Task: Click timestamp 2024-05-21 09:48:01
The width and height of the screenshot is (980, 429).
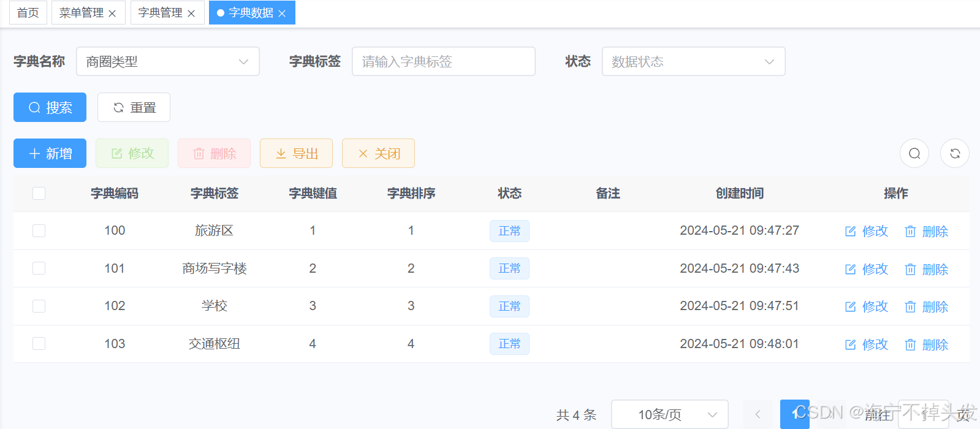Action: click(740, 344)
